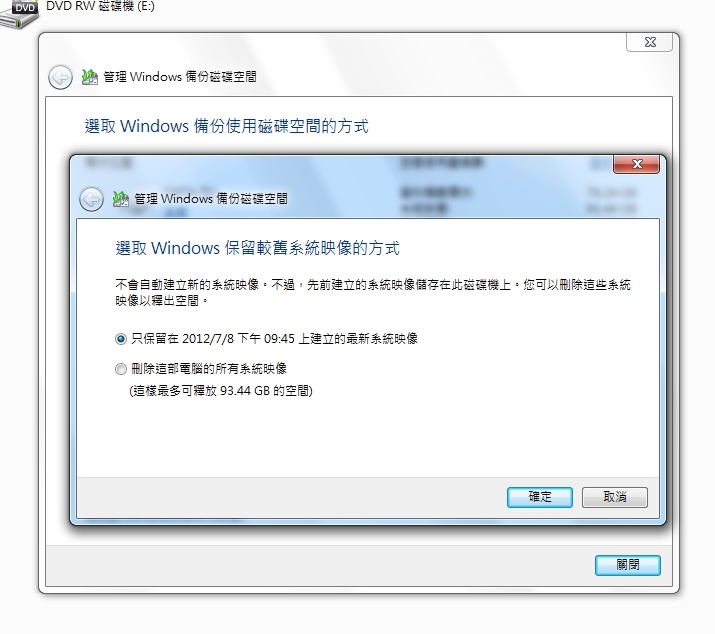Click the inner dialog title 管理 Windows 備份磁碟空間
715x634 pixels.
click(211, 199)
